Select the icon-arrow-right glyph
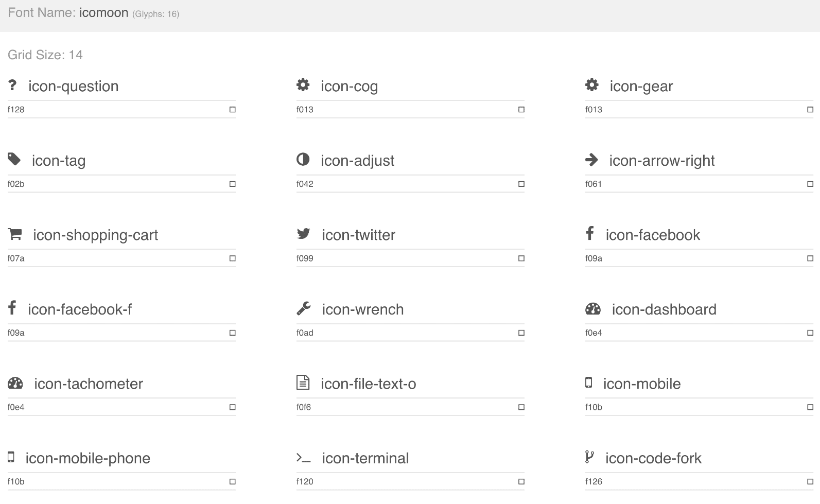Screen dimensions: 820x504 [x=592, y=160]
